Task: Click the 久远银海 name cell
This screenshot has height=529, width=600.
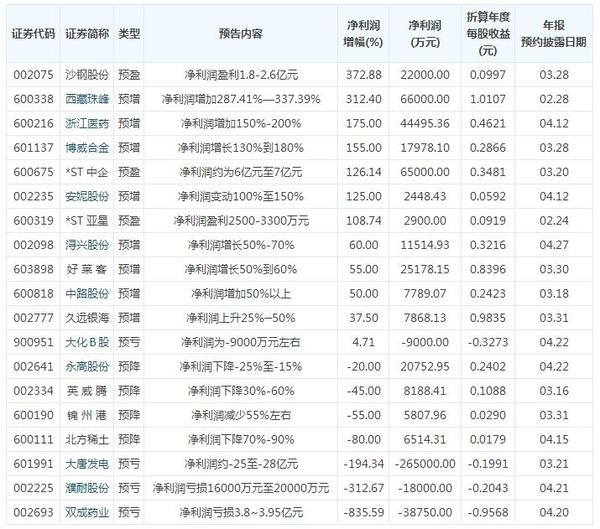Action: (x=87, y=318)
